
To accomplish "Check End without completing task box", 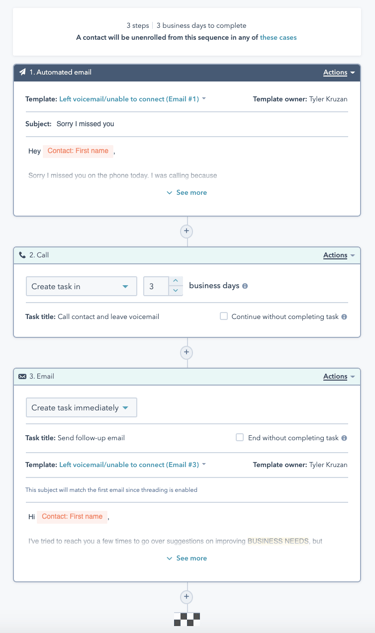I will pyautogui.click(x=240, y=437).
